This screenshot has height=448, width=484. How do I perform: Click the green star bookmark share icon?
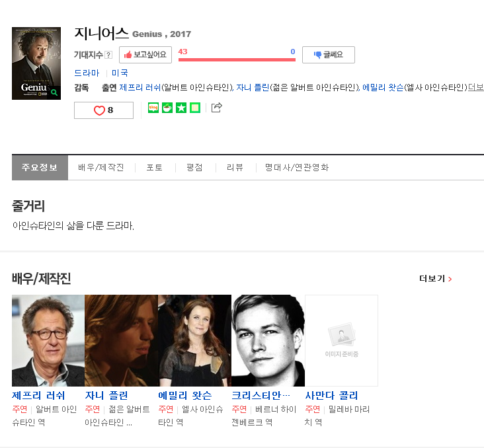pos(181,108)
